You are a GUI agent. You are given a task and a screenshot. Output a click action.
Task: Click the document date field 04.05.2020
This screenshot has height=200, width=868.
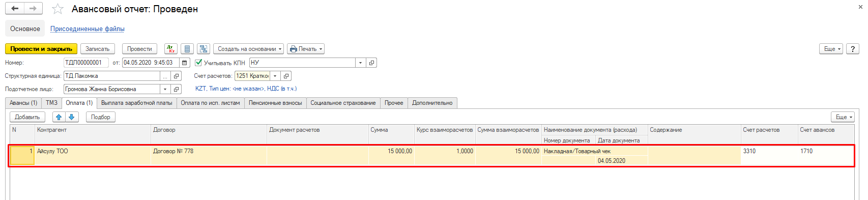click(x=151, y=63)
